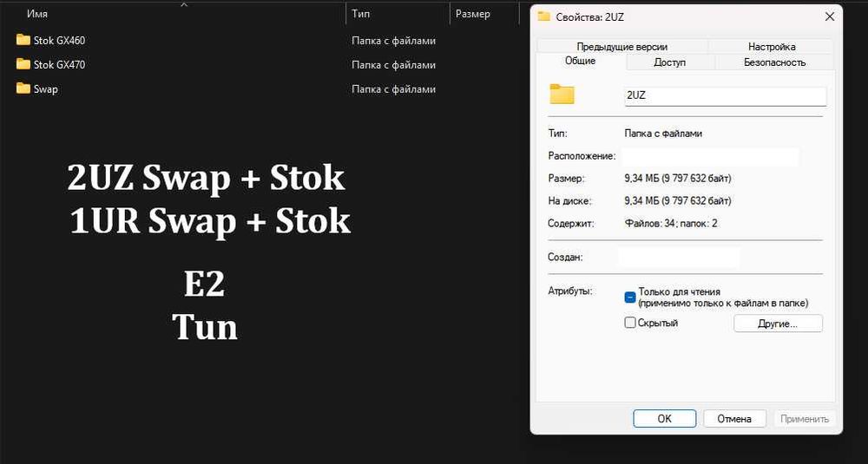This screenshot has width=868, height=464.
Task: Click the size value 9,34 МБ next to Размер
Action: 678,179
